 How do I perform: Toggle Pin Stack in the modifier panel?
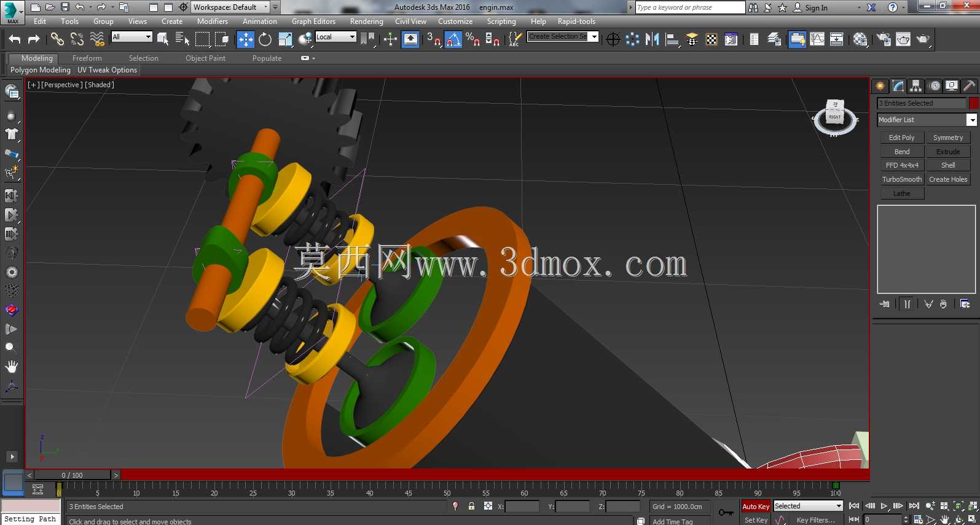tap(884, 304)
